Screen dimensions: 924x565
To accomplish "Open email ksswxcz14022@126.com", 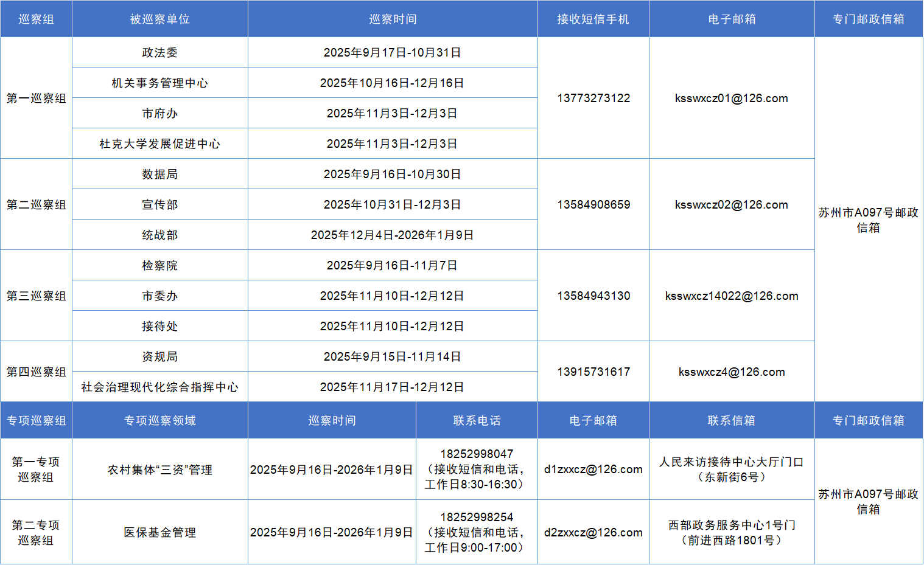I will click(x=732, y=296).
